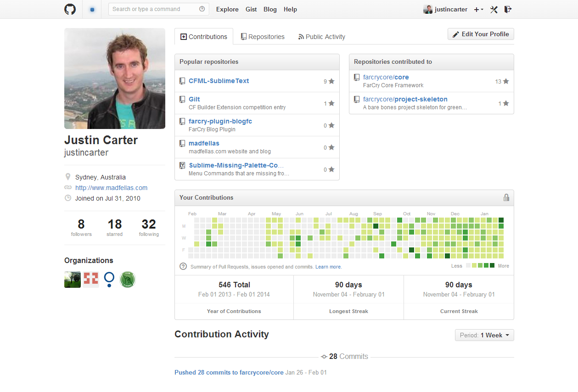This screenshot has width=578, height=392.
Task: Click star icon for farcrycore/project-skeleton
Action: (x=506, y=103)
